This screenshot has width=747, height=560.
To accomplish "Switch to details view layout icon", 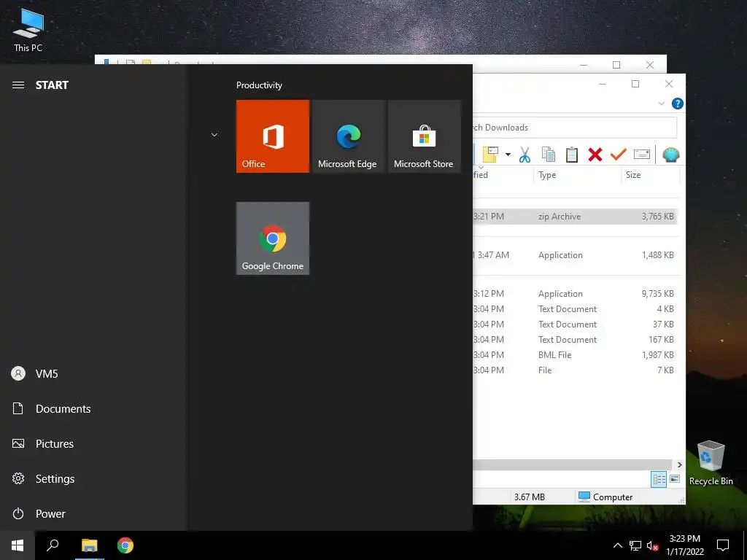I will 659,479.
